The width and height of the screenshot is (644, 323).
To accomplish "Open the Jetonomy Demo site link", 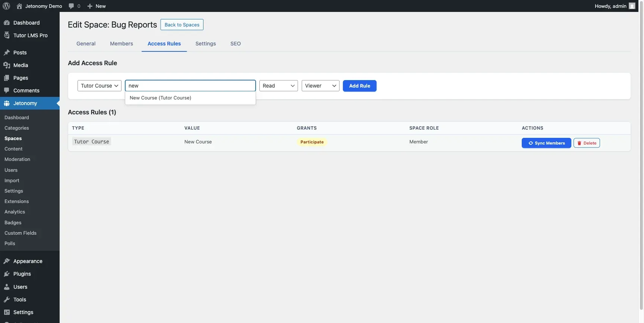I will tap(40, 6).
